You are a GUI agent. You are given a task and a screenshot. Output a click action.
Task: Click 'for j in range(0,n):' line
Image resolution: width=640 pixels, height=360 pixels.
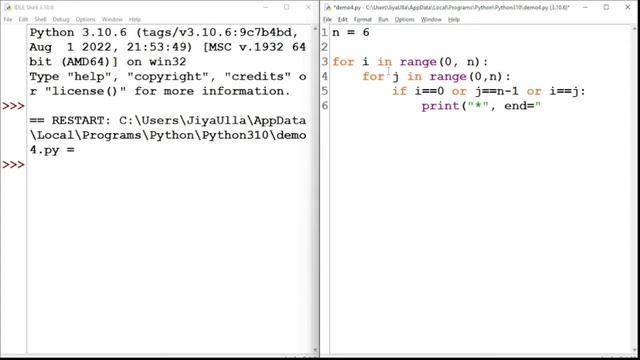point(436,76)
